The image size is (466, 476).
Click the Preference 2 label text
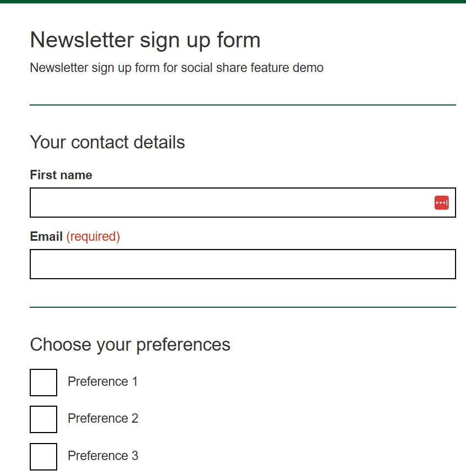coord(103,418)
